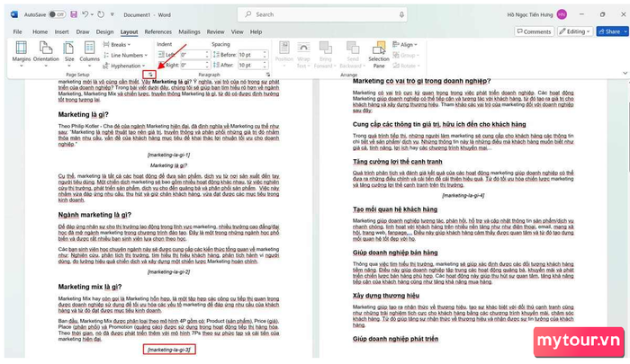Open the Orientation options icon
This screenshot has width=630, height=364.
[x=46, y=48]
